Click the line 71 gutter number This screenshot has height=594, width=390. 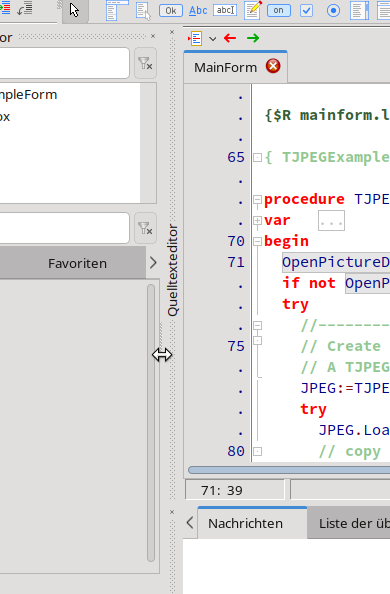236,262
